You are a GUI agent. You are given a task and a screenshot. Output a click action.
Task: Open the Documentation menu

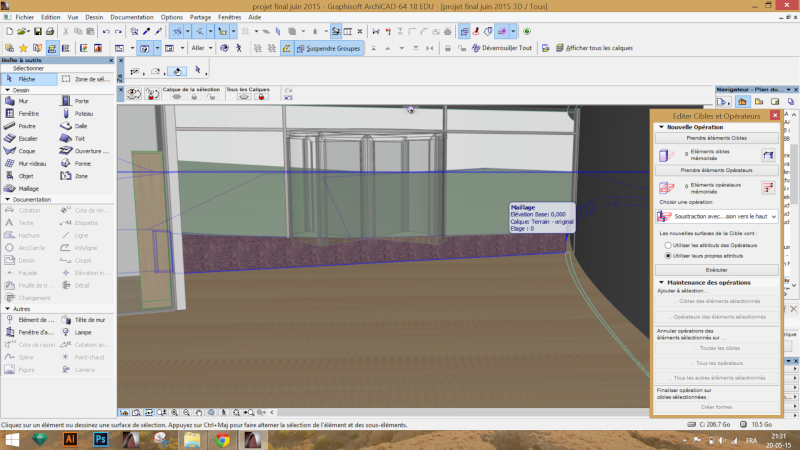click(x=132, y=17)
